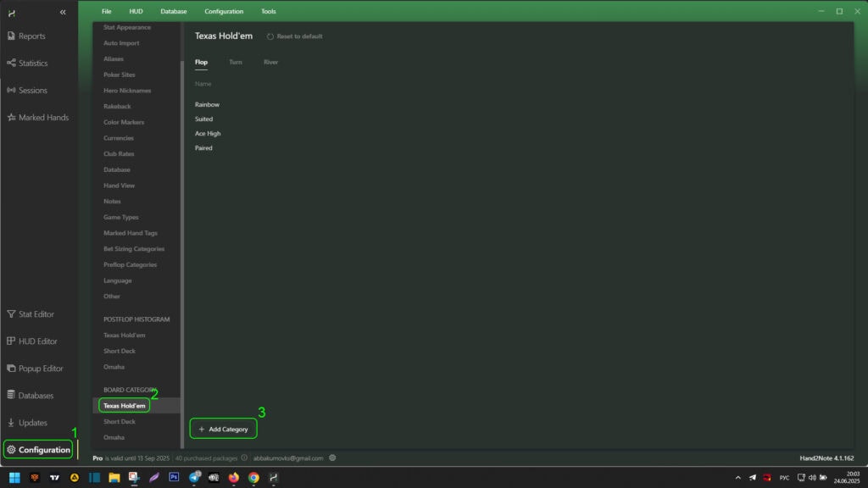
Task: Show hidden system tray icons
Action: (738, 478)
